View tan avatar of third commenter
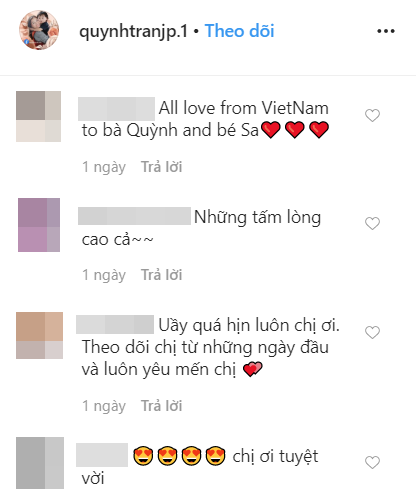The width and height of the screenshot is (416, 501). [39, 335]
